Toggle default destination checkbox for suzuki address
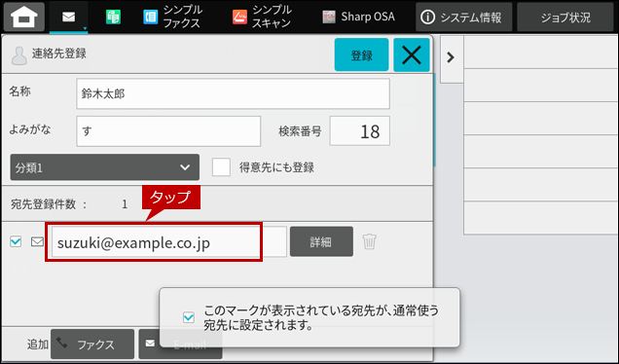The height and width of the screenshot is (364, 619). click(16, 241)
